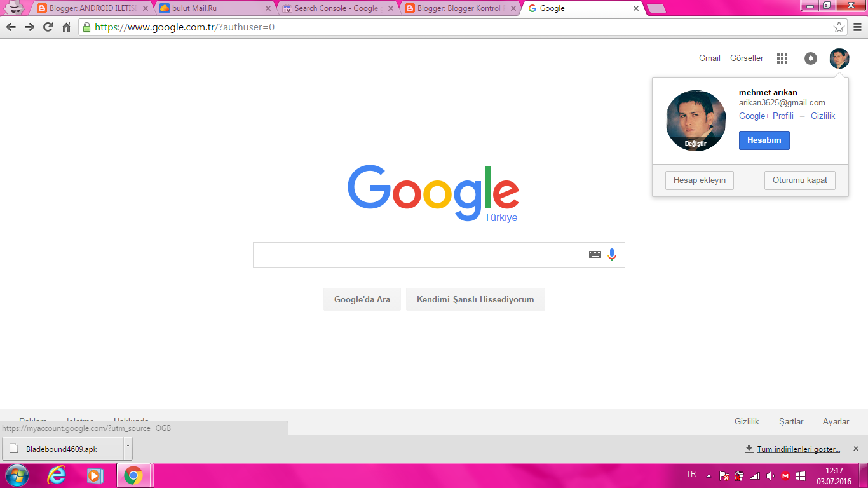Launch Internet Explorer from the taskbar

(56, 475)
